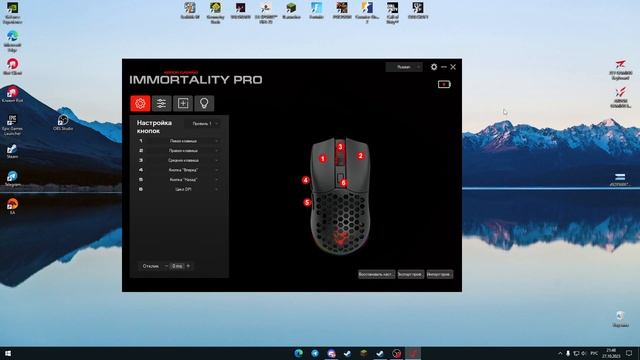Open the lighting tab with bulb icon
Viewport: 640px width, 360px height.
[x=204, y=103]
